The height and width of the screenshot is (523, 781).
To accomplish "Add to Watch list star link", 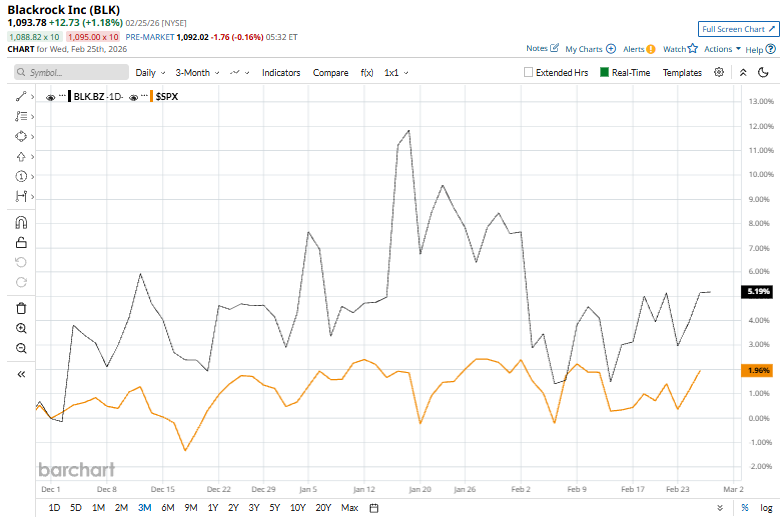I will [x=680, y=49].
